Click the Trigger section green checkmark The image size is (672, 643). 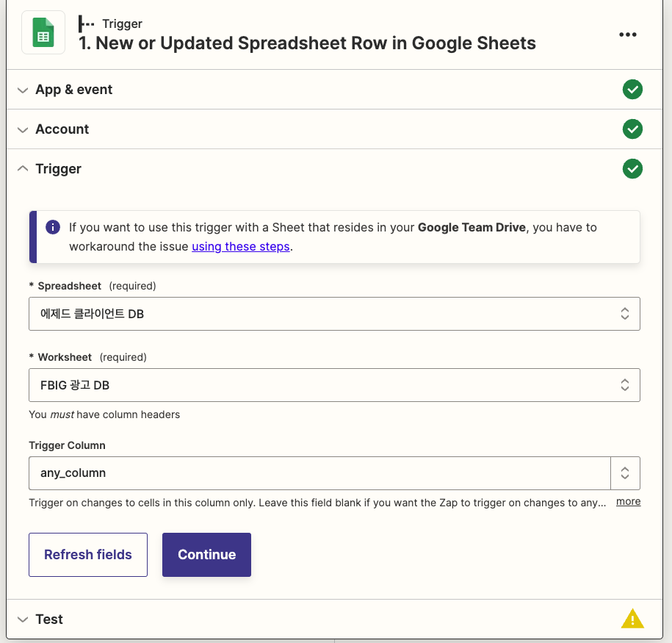(632, 168)
